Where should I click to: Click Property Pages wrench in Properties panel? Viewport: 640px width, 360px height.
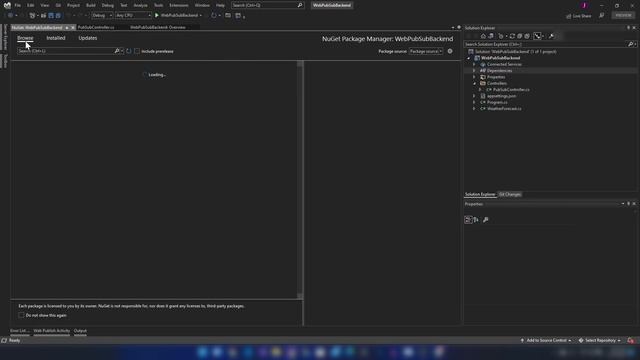(485, 220)
